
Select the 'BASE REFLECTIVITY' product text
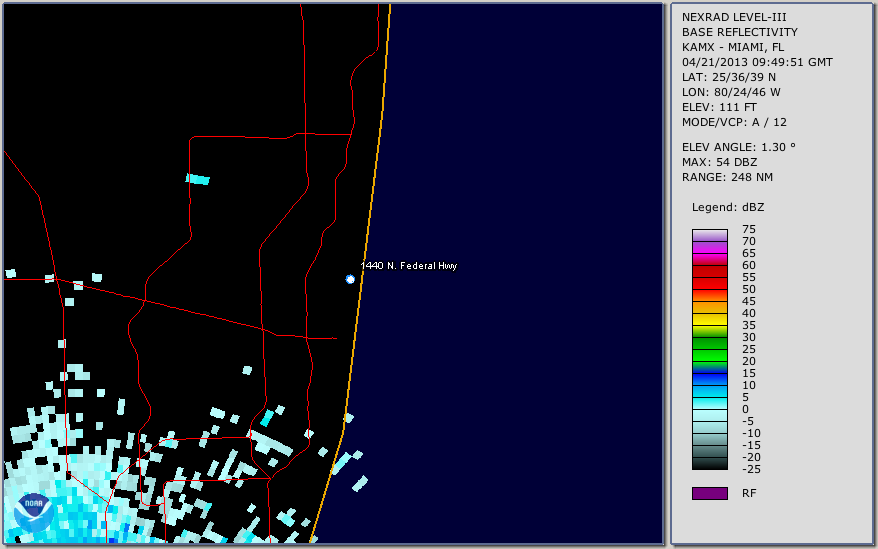pos(739,32)
